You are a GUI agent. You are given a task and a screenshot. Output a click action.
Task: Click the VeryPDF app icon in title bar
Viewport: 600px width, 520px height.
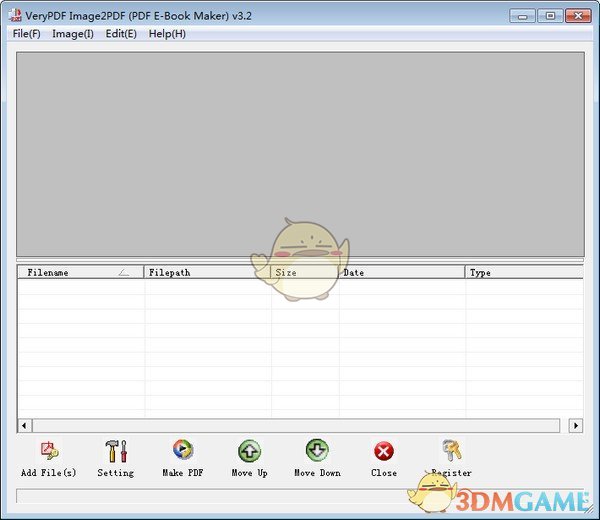15,15
